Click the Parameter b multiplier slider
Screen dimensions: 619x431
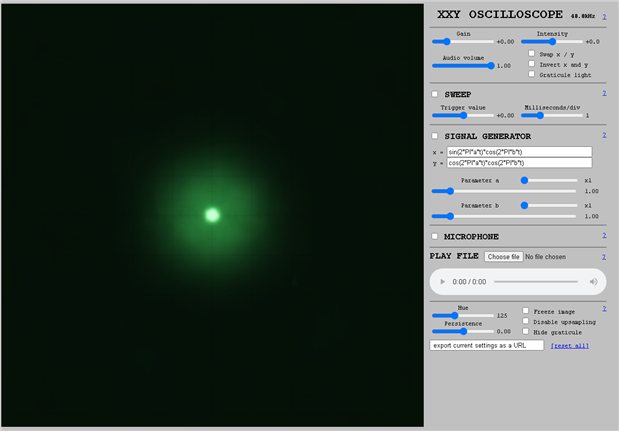(549, 206)
